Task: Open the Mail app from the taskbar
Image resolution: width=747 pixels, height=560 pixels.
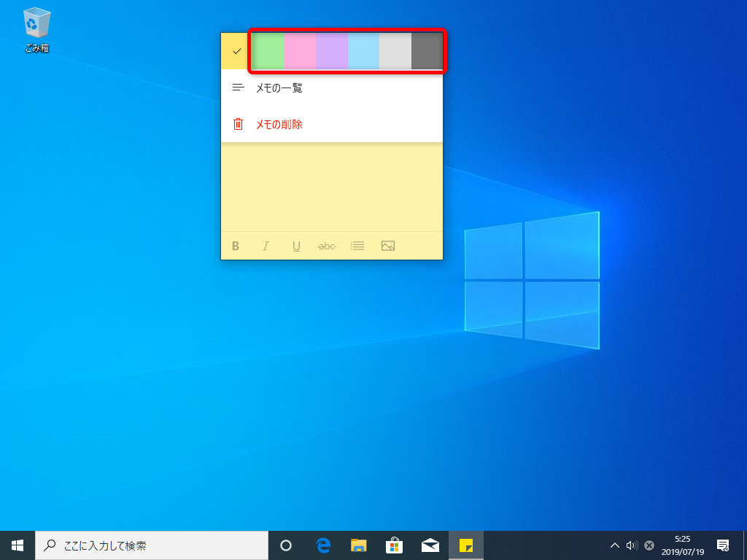Action: click(x=430, y=545)
